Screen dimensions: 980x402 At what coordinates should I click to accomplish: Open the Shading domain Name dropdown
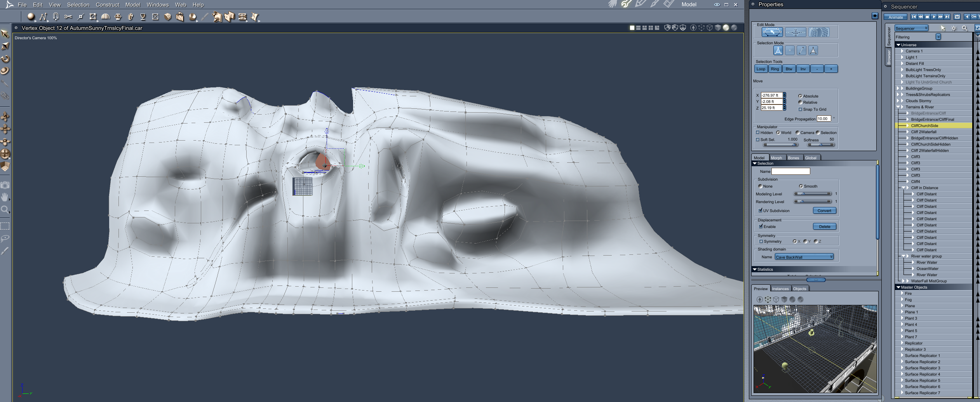(x=804, y=257)
